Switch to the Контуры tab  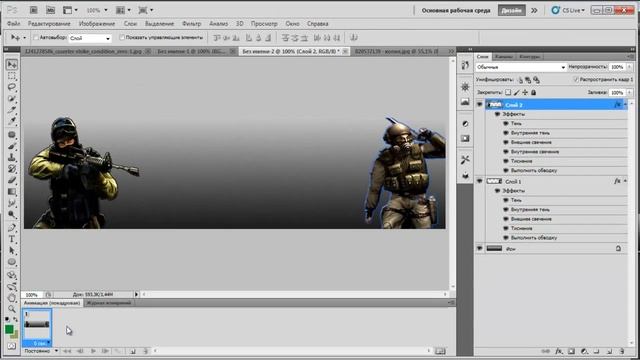(x=530, y=57)
